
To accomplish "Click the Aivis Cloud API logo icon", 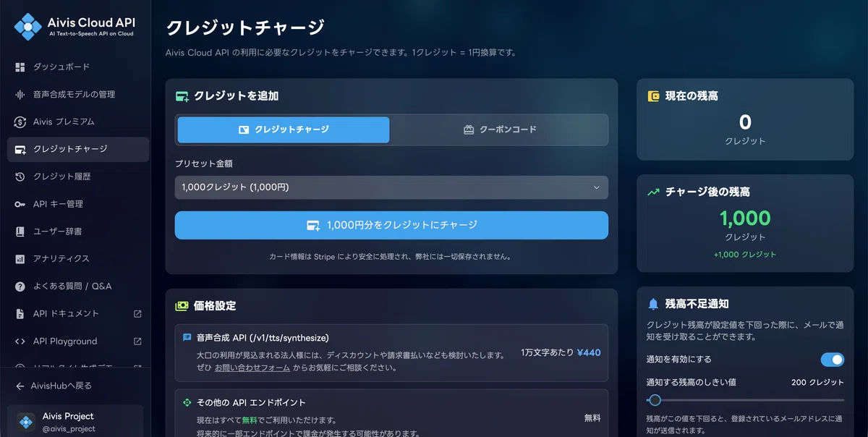I will [28, 27].
